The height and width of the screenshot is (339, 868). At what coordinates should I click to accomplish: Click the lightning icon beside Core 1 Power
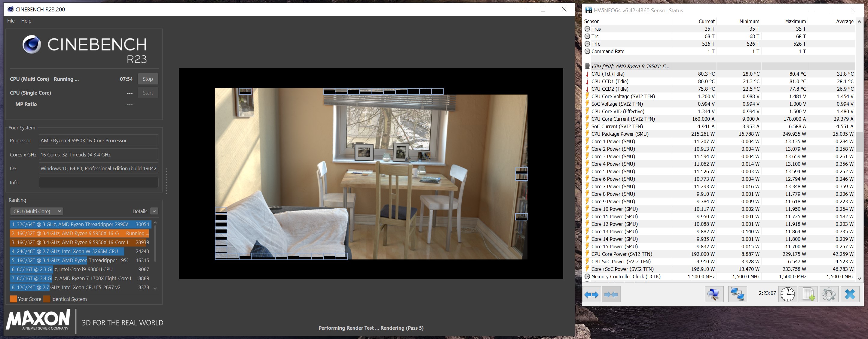(587, 141)
